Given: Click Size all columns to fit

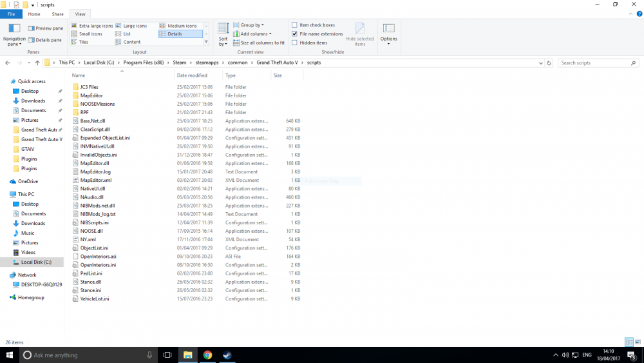Looking at the screenshot, I should coord(258,43).
